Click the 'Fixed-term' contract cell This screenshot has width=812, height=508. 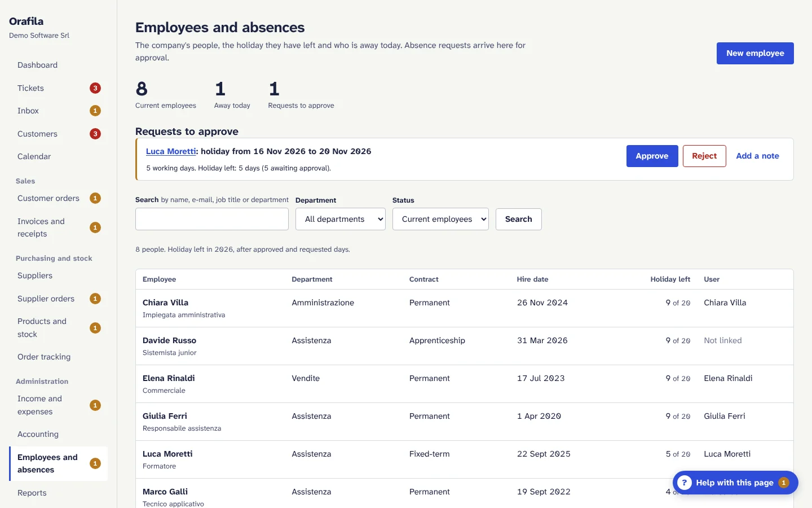click(x=429, y=454)
